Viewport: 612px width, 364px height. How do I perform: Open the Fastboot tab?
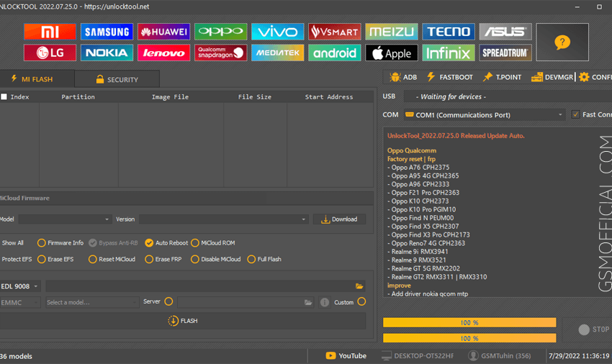pos(449,77)
